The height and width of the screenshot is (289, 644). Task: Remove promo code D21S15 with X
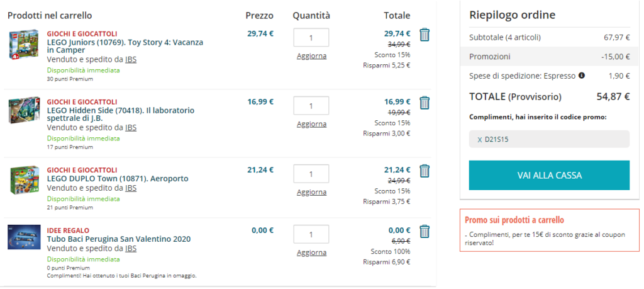pyautogui.click(x=480, y=139)
